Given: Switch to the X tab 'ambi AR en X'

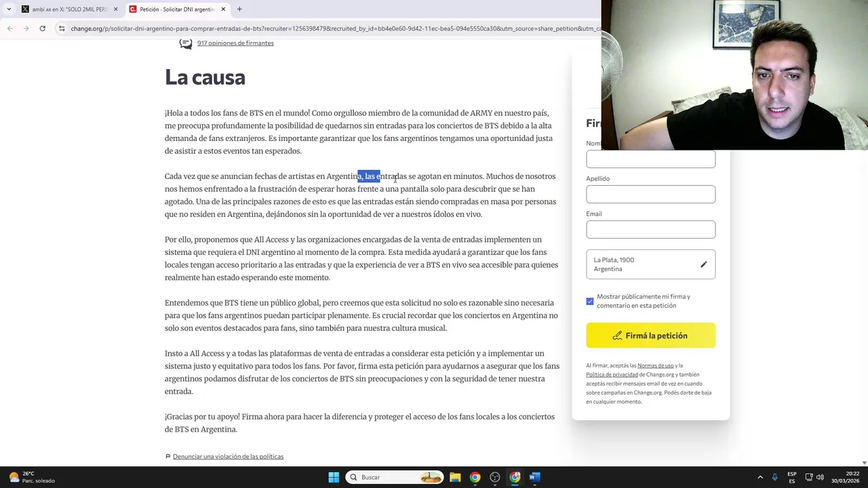Looking at the screenshot, I should [68, 9].
